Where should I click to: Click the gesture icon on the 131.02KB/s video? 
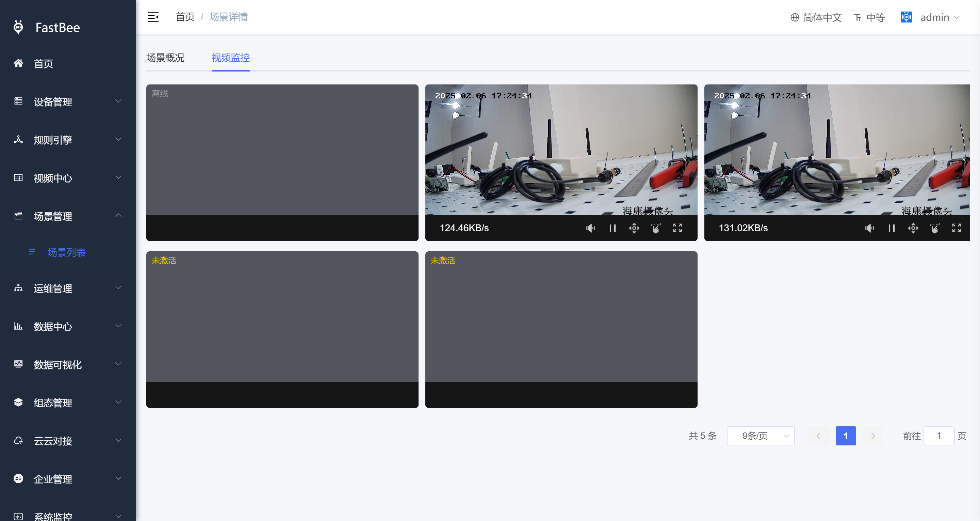click(935, 228)
